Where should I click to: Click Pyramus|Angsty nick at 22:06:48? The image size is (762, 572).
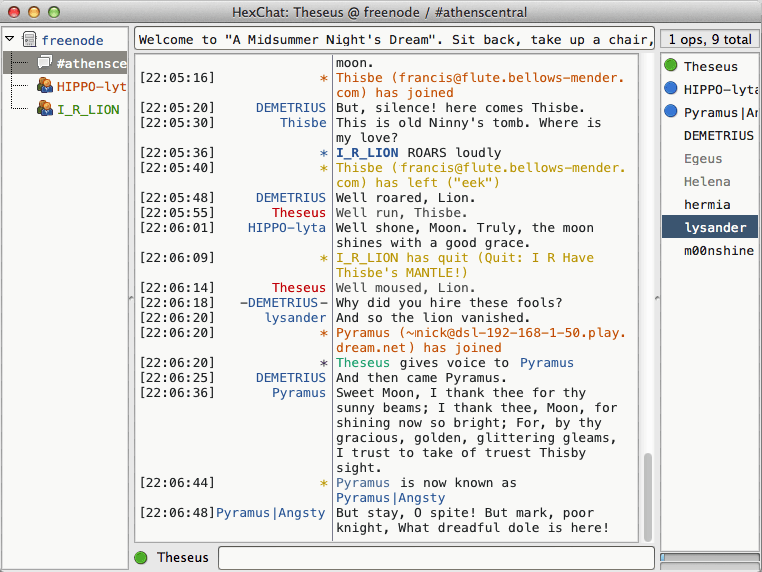tap(271, 513)
